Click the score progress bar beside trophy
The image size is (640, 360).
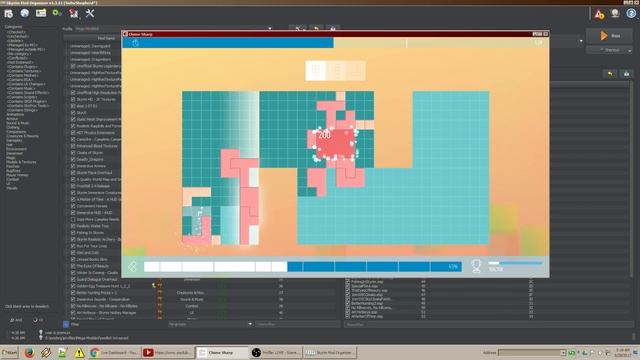pos(515,263)
